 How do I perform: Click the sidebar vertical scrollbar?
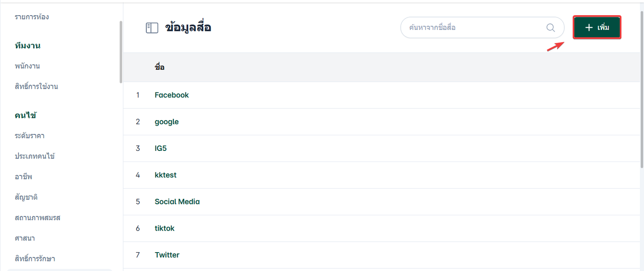[121, 52]
